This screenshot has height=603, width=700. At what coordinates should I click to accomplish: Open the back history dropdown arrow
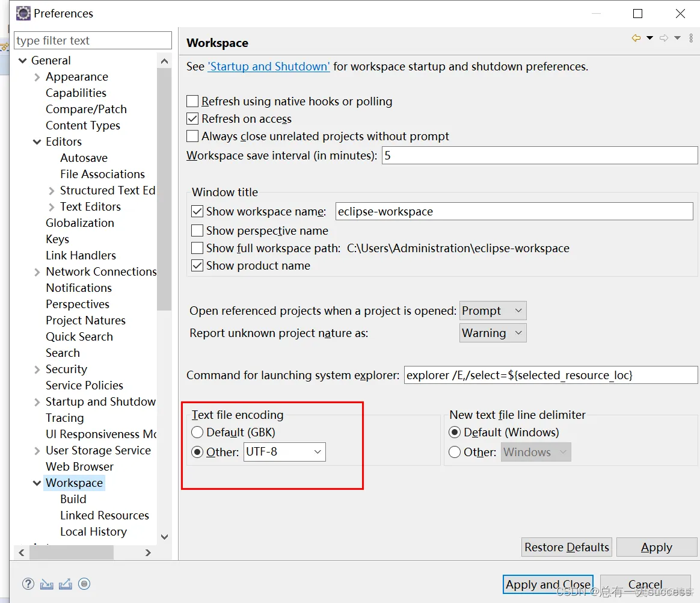(x=650, y=38)
